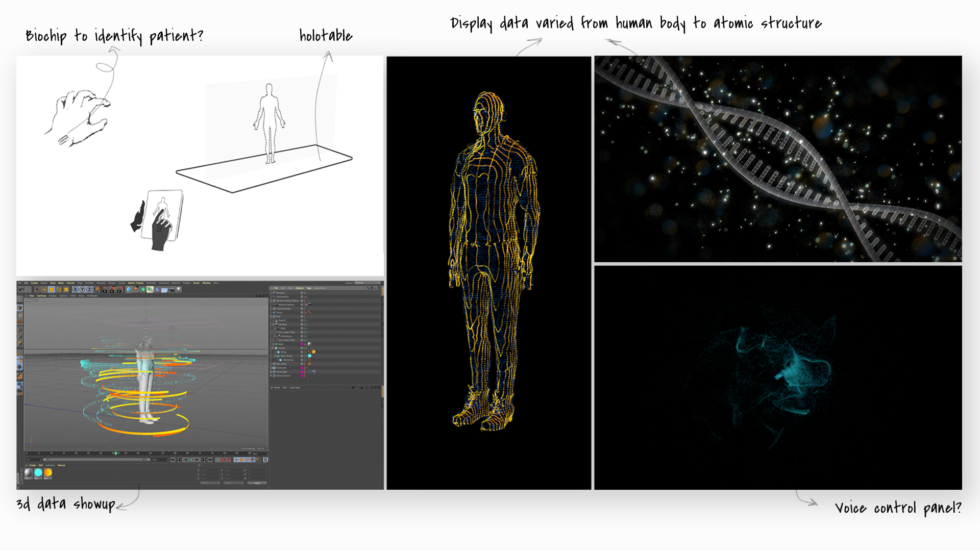Open the Tools menu
980x551 pixels.
point(53,283)
